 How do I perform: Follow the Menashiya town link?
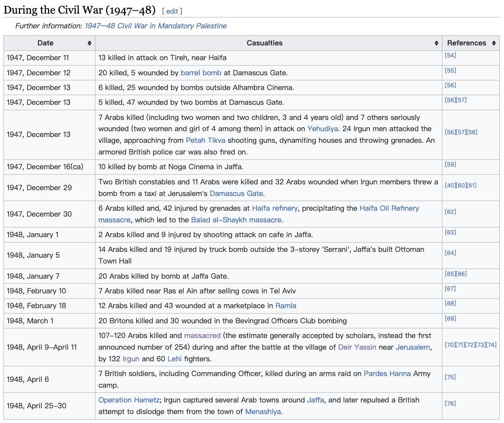(x=263, y=411)
